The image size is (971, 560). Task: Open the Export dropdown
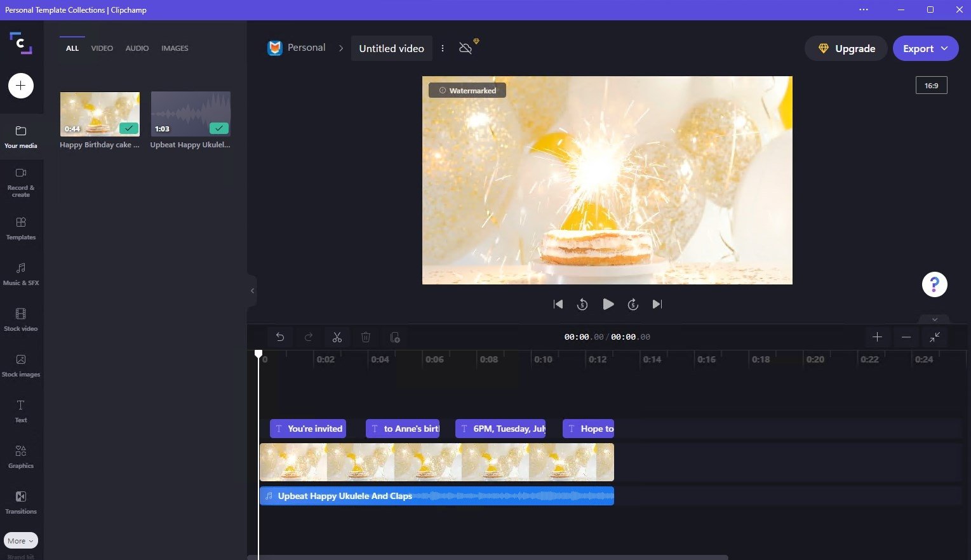coord(926,48)
